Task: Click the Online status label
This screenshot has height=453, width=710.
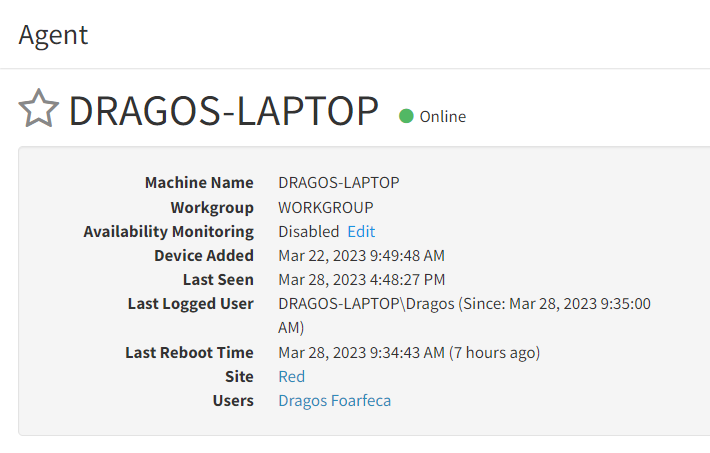Action: click(x=442, y=117)
